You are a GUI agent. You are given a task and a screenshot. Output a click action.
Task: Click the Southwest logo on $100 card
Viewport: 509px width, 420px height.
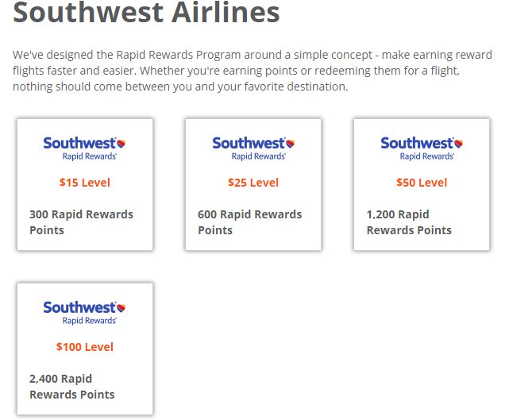84,313
